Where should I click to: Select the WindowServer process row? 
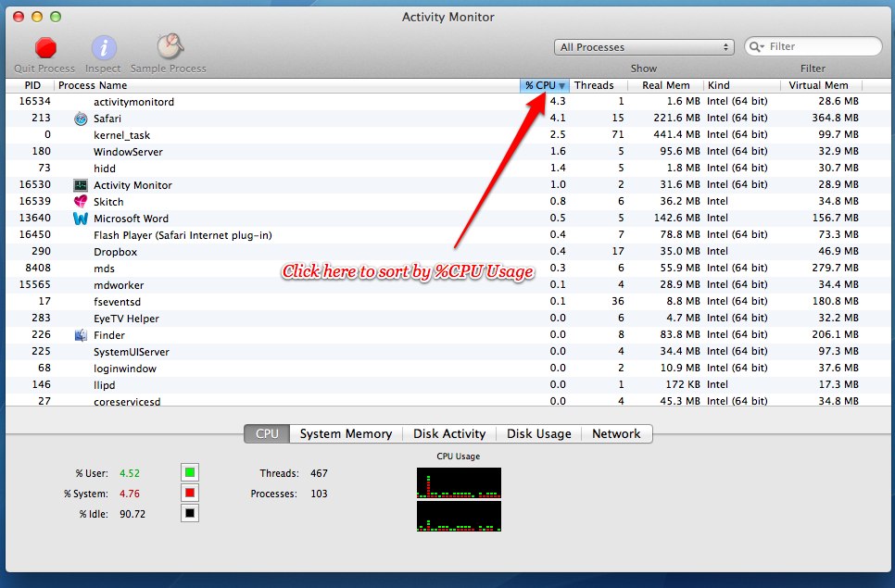click(x=447, y=152)
